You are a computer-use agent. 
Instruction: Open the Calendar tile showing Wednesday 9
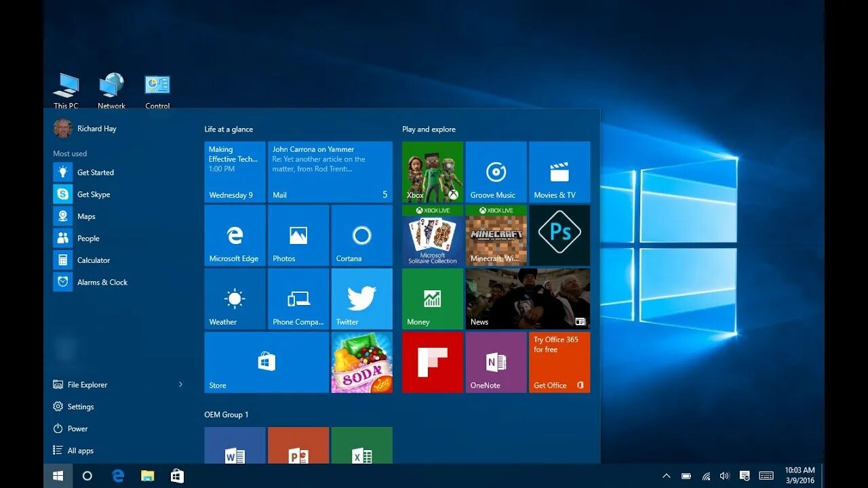235,172
